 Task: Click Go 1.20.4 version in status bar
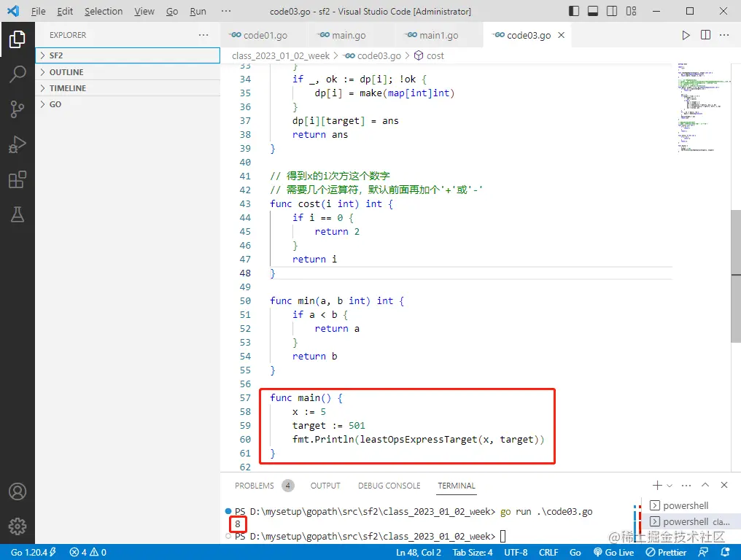[33, 552]
